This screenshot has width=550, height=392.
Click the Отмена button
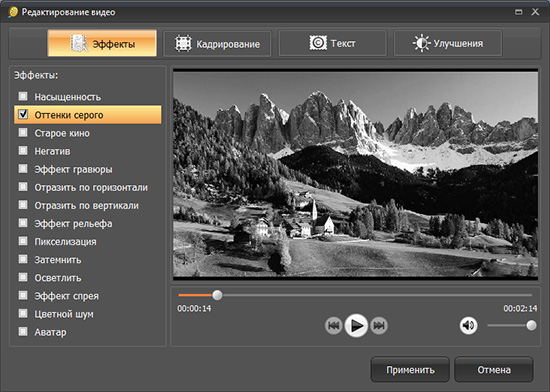pos(494,370)
